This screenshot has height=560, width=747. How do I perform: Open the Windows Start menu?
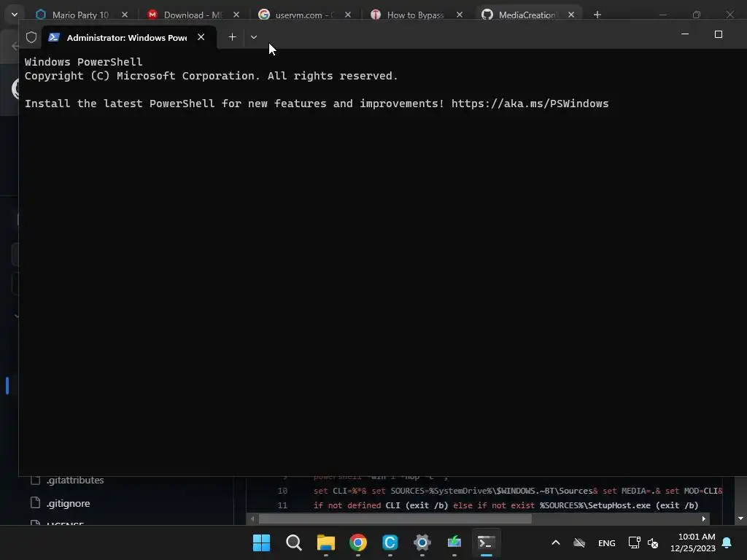point(262,542)
